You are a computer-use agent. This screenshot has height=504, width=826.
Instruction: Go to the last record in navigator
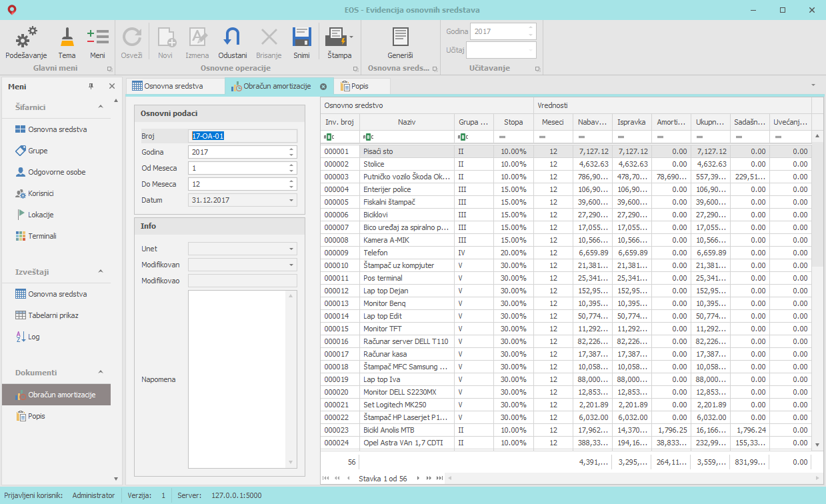point(439,478)
